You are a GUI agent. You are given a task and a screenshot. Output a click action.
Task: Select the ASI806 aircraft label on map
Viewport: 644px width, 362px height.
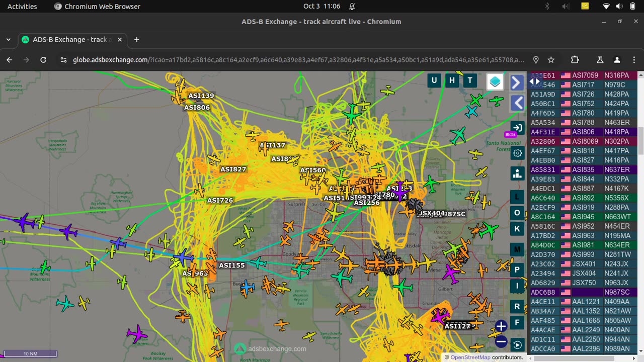197,108
